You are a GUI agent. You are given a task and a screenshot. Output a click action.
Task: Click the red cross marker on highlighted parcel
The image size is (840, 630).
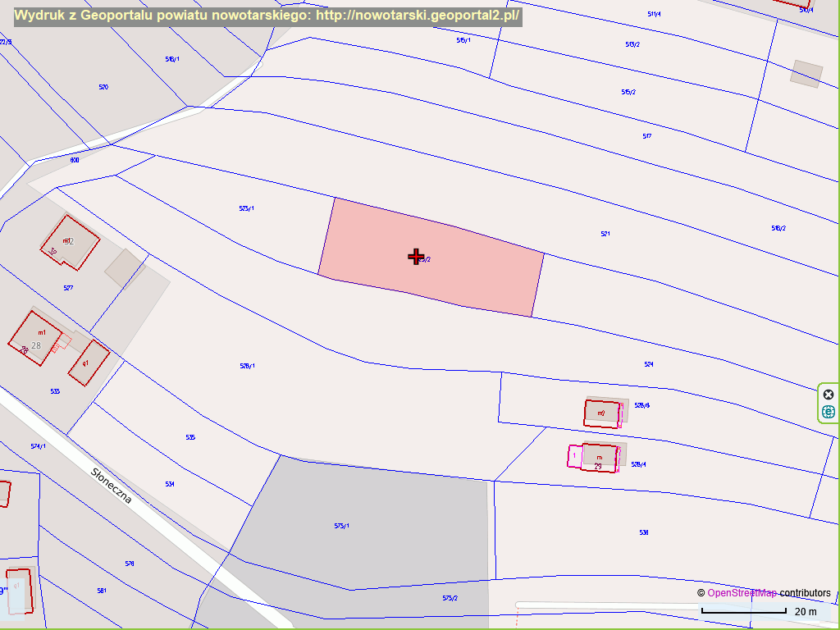coord(416,257)
